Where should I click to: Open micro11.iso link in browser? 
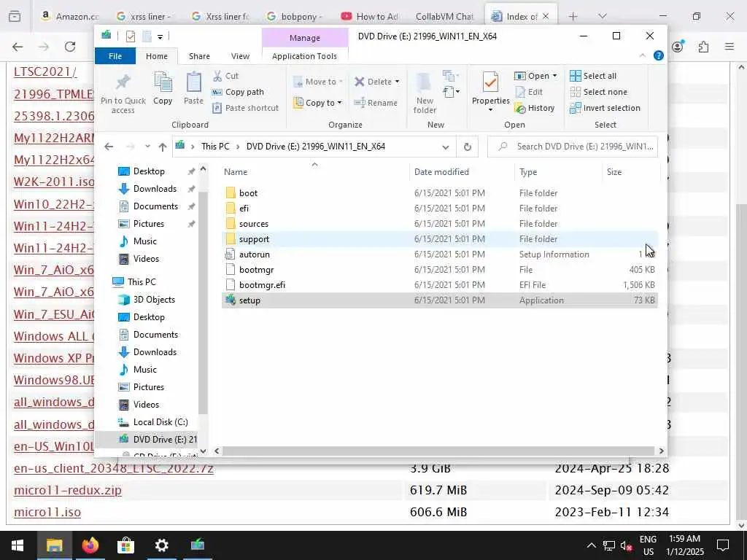(47, 513)
